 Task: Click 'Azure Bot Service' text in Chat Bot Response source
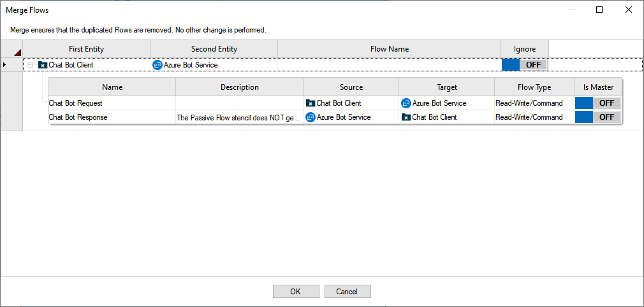(x=344, y=117)
